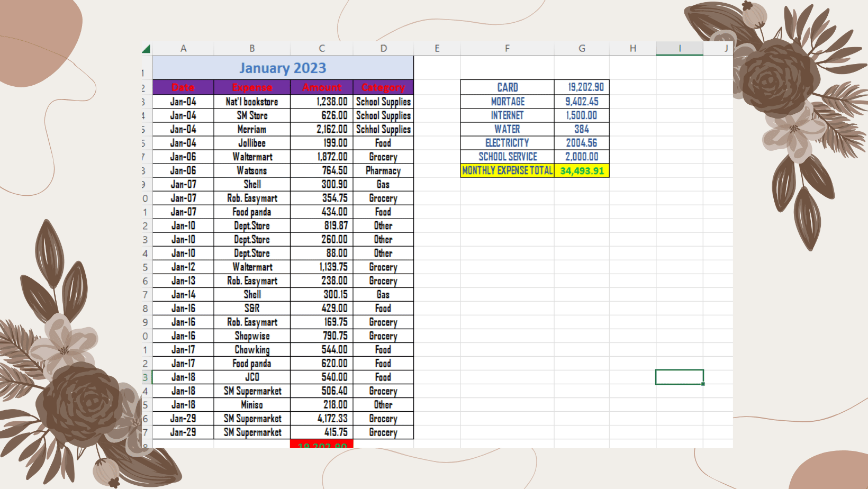The width and height of the screenshot is (868, 489).
Task: Click the MORTAGE label cell
Action: click(x=507, y=102)
